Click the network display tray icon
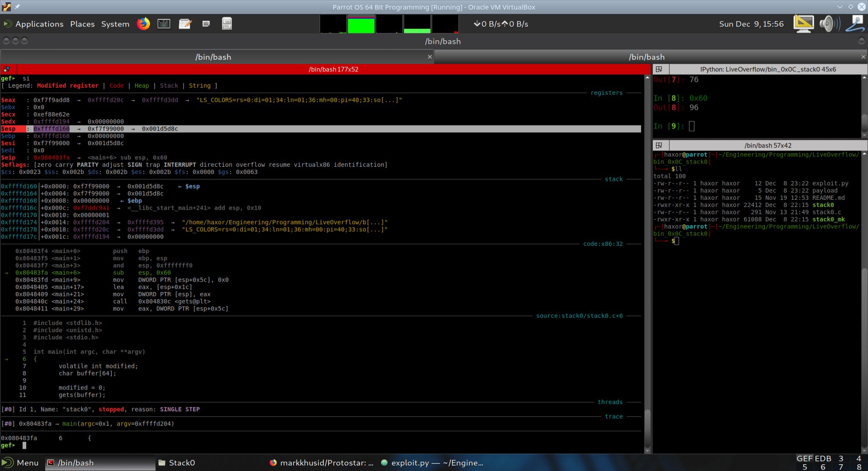The image size is (868, 471). tap(804, 24)
